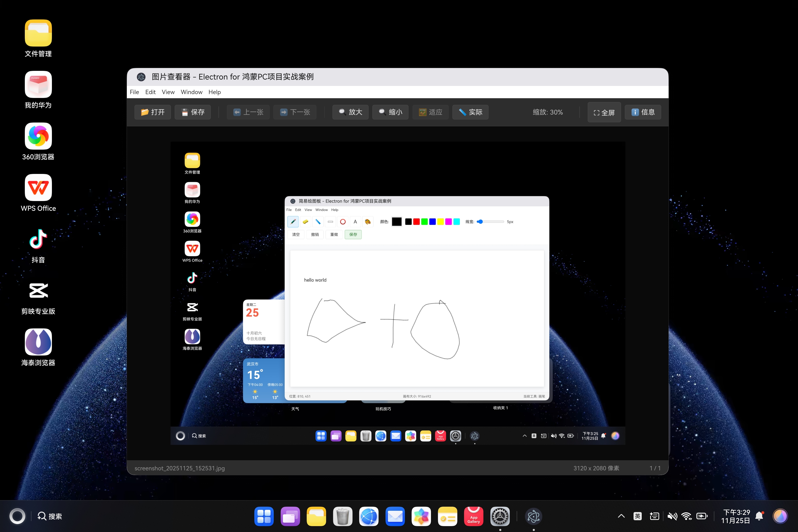Open the 360浏览器 desktop shortcut
The height and width of the screenshot is (532, 798).
click(x=38, y=136)
